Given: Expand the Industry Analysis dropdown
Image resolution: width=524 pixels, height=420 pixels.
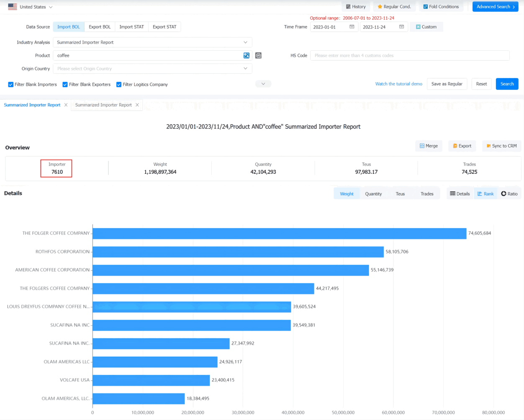Looking at the screenshot, I should pyautogui.click(x=152, y=42).
